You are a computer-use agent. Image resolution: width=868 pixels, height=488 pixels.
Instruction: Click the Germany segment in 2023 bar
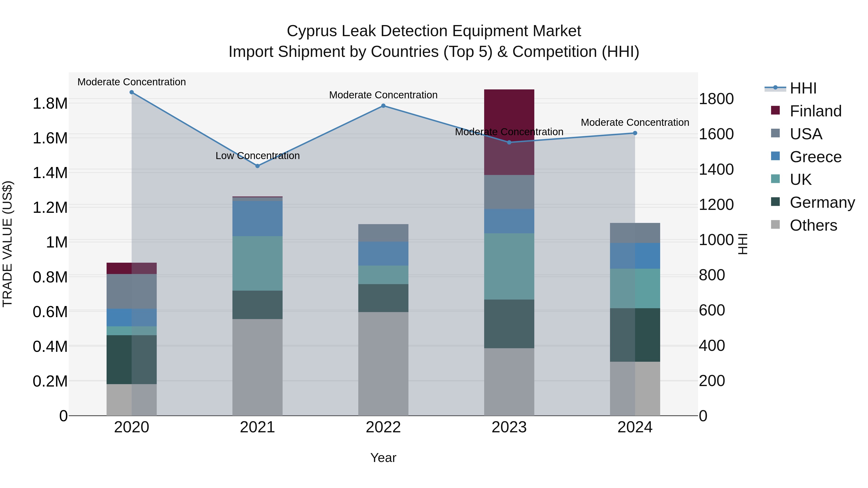[509, 324]
